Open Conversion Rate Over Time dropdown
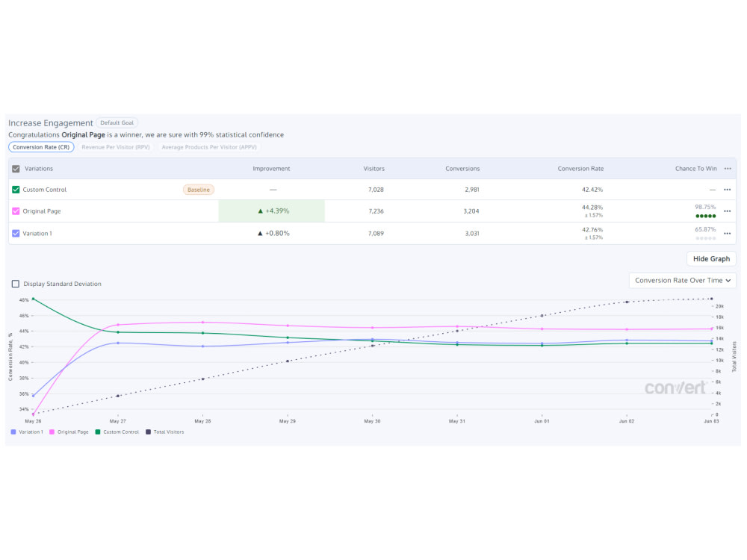Viewport: 747px width, 560px height. tap(682, 281)
